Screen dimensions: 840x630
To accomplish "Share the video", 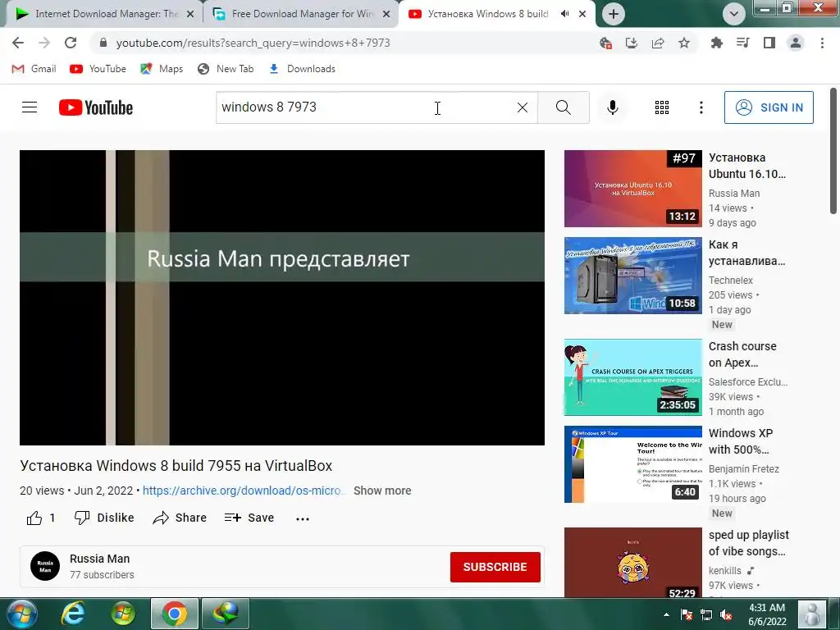I will (x=180, y=518).
